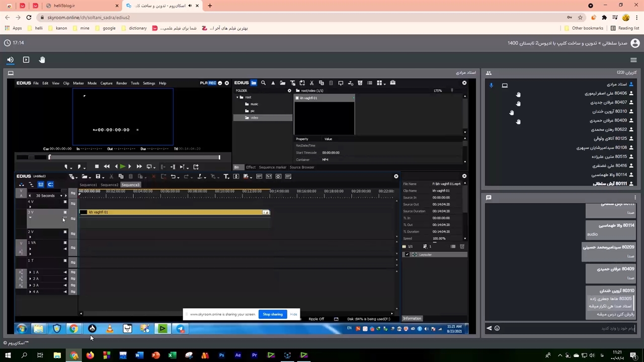This screenshot has height=362, width=644.
Task: Toggle the Layouter checkbox in Information panel
Action: click(x=407, y=254)
